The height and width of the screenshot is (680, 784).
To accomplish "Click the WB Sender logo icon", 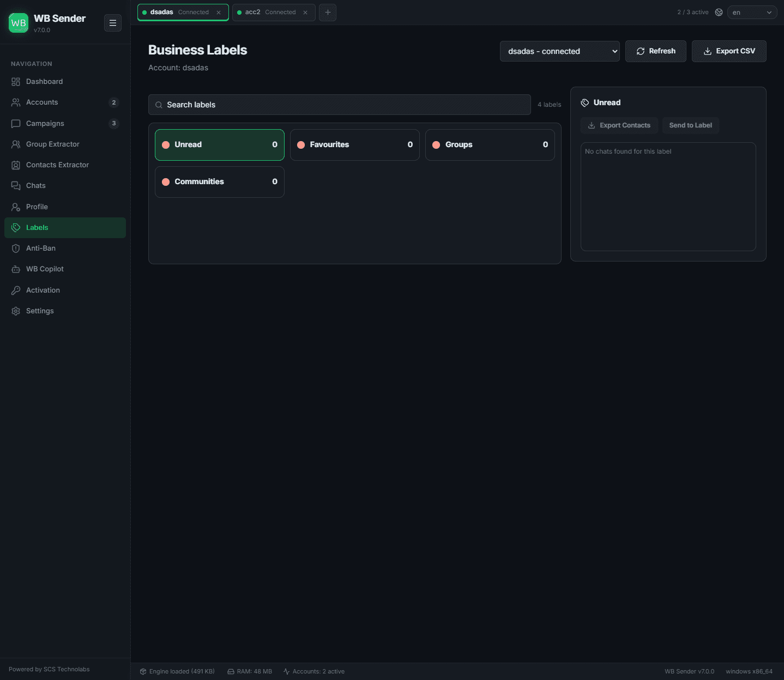I will 19,23.
